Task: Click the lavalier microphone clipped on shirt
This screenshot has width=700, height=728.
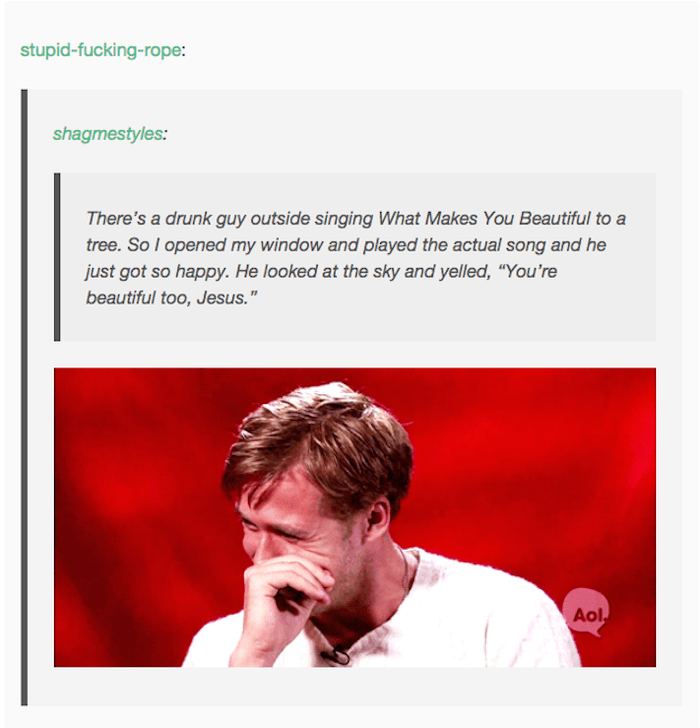Action: point(336,655)
